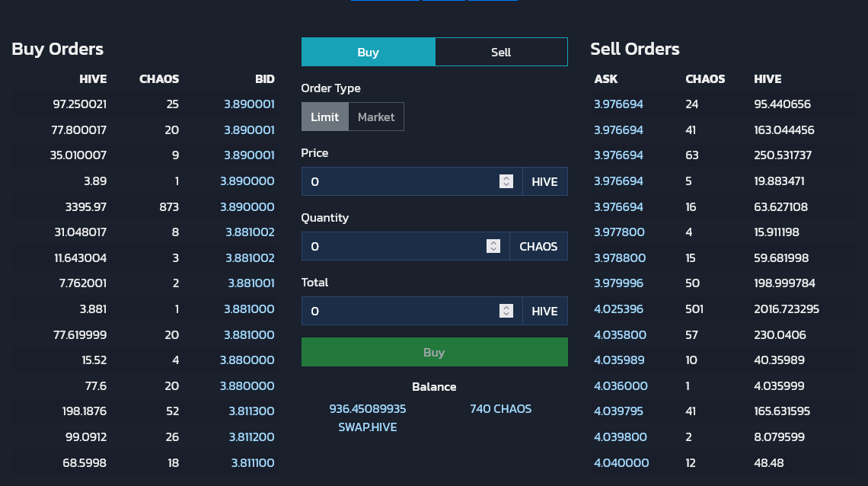This screenshot has height=486, width=868.
Task: Click the Price input field
Action: 412,181
